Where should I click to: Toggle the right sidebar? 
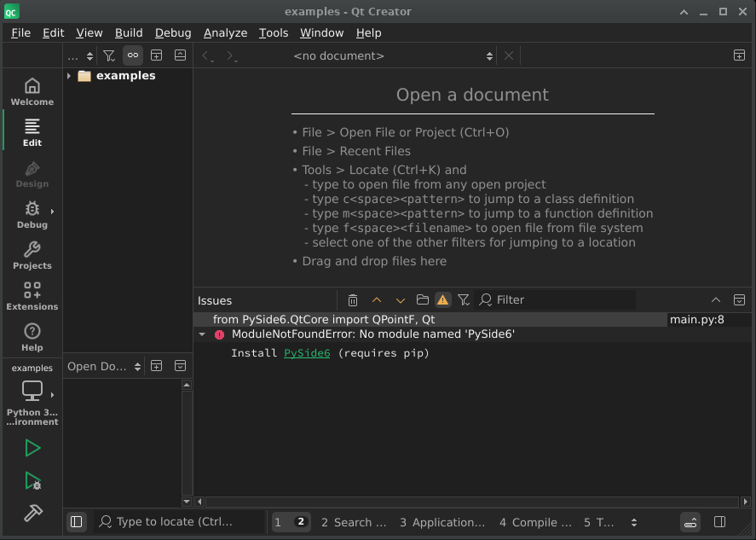[x=720, y=522]
